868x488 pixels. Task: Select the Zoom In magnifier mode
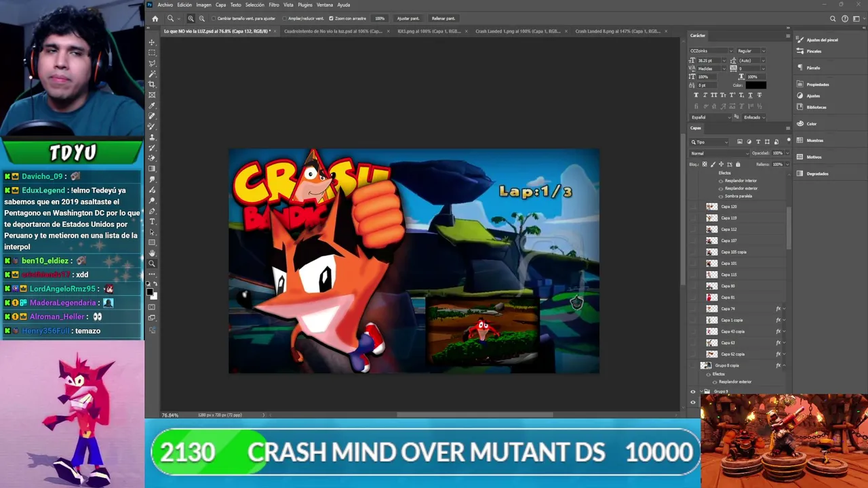click(191, 18)
